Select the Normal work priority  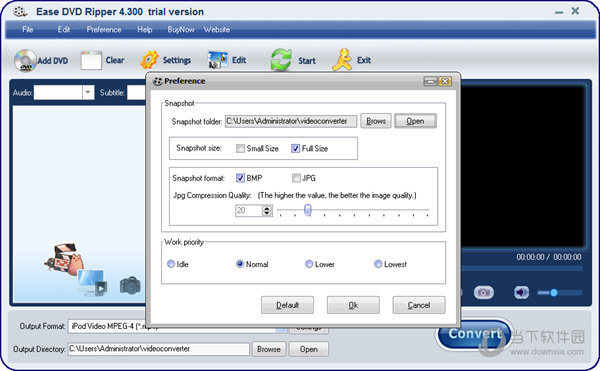coord(240,264)
